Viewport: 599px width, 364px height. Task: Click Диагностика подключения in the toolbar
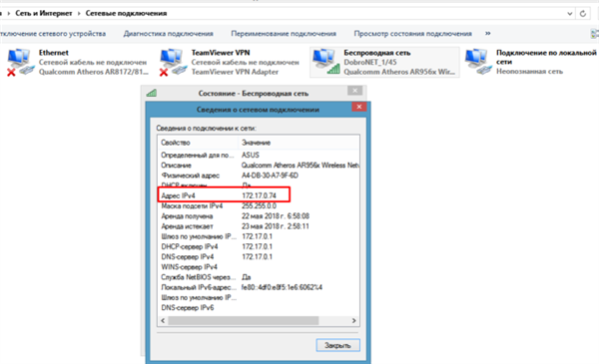click(168, 34)
